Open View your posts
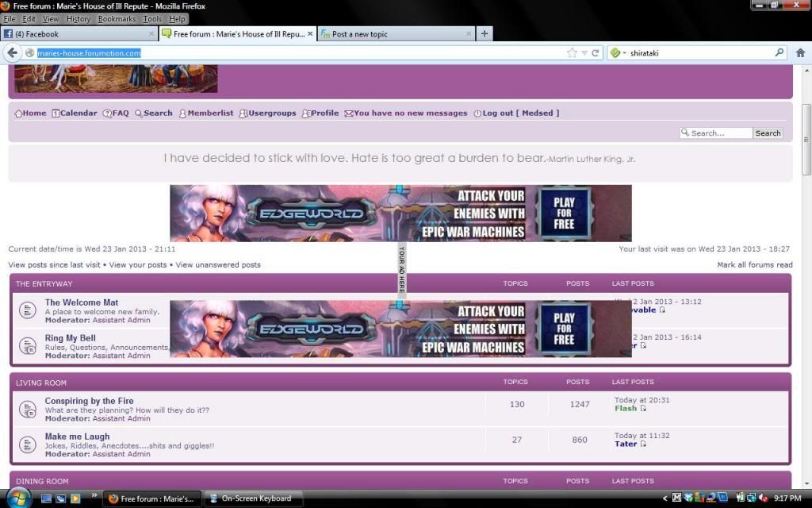812x508 pixels. [x=138, y=265]
